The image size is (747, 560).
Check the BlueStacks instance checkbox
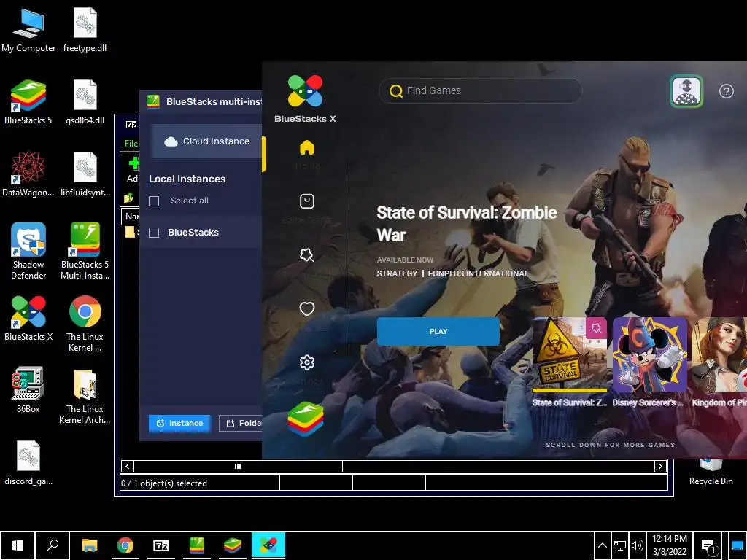click(x=154, y=233)
